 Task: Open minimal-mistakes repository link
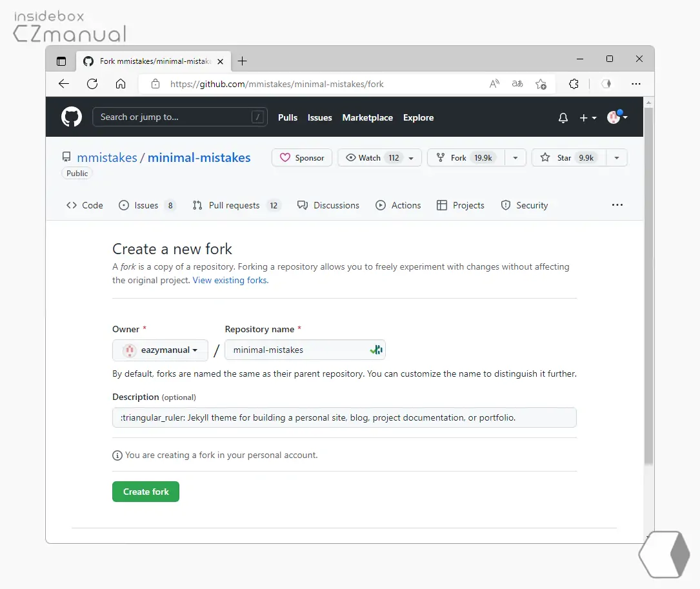(x=199, y=157)
